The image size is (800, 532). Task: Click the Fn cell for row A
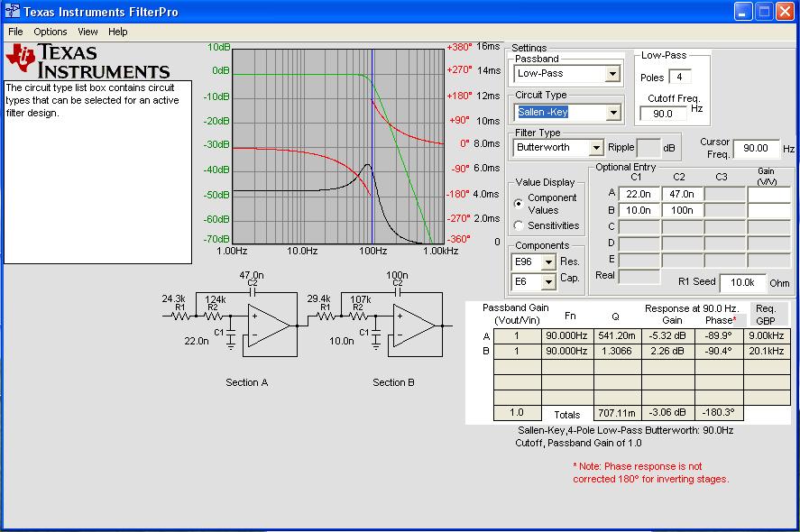pyautogui.click(x=566, y=336)
